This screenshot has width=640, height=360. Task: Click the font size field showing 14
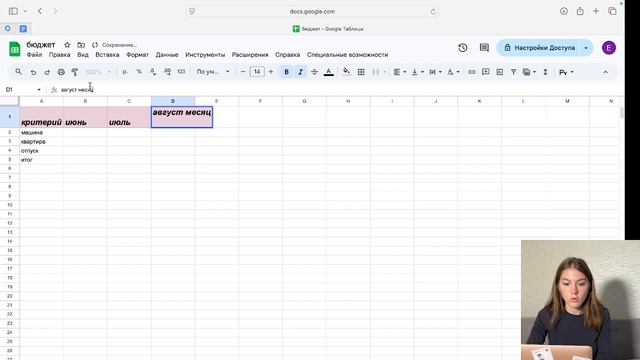click(257, 72)
